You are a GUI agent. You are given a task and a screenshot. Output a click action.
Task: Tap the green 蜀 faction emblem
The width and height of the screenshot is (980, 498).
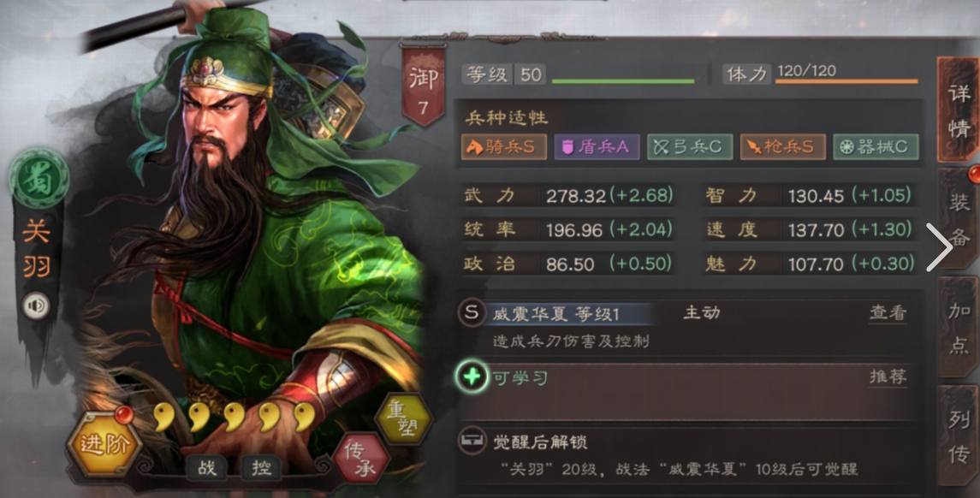pyautogui.click(x=39, y=178)
